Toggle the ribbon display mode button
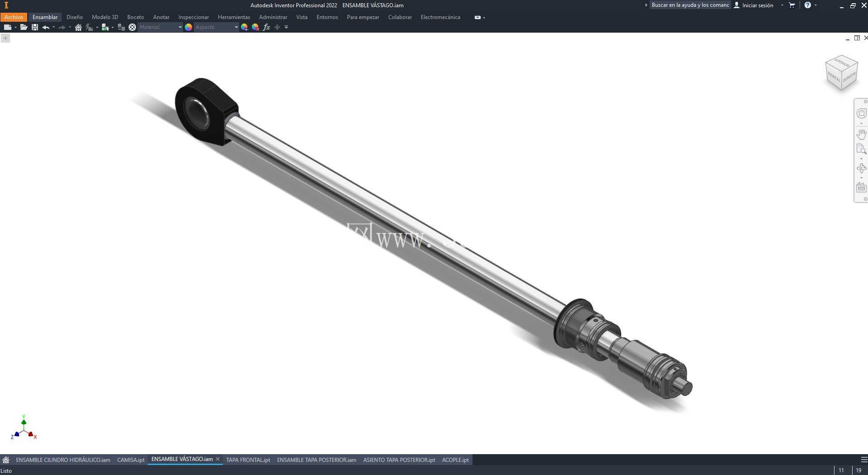Image resolution: width=868 pixels, height=475 pixels. pyautogui.click(x=477, y=17)
